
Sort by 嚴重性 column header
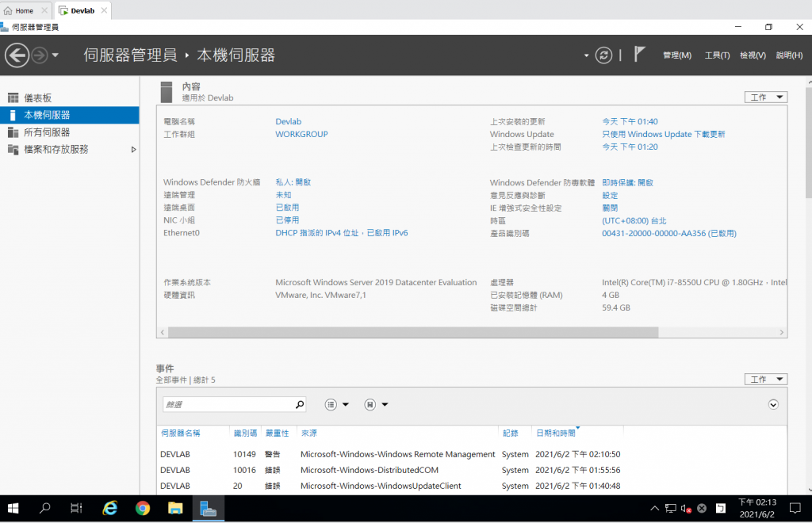(x=277, y=433)
